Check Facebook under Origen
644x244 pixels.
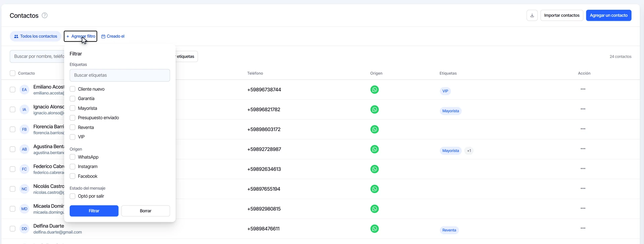click(x=72, y=176)
